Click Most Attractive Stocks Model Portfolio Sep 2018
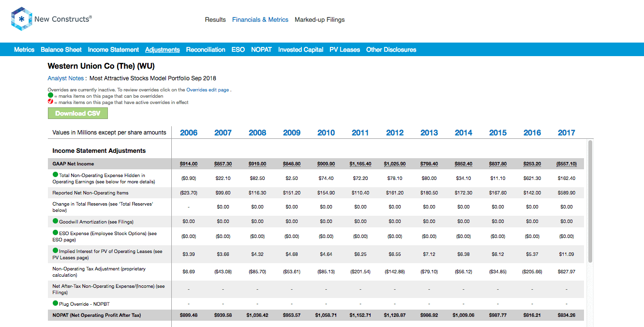The width and height of the screenshot is (644, 327). coord(153,78)
